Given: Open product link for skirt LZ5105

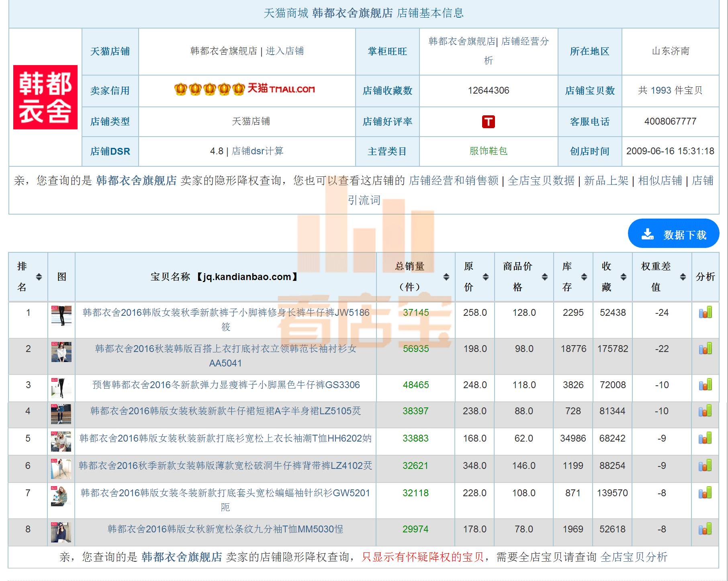Looking at the screenshot, I should tap(226, 411).
